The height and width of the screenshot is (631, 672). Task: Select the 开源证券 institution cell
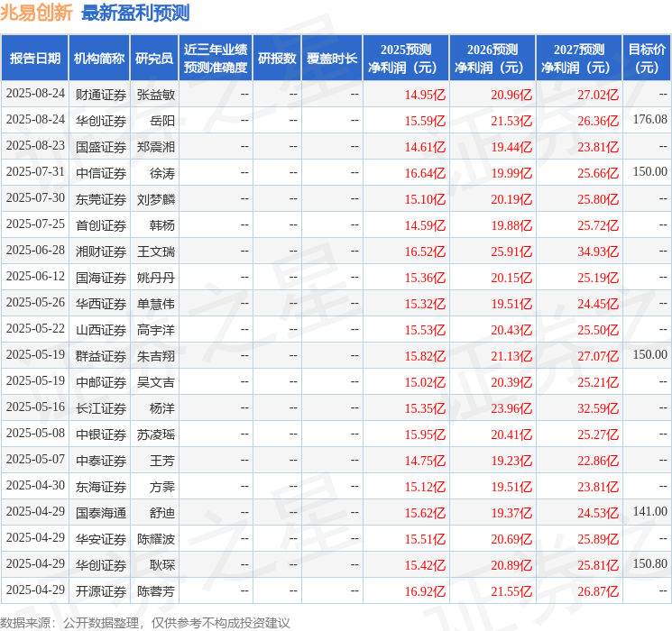[x=101, y=591]
